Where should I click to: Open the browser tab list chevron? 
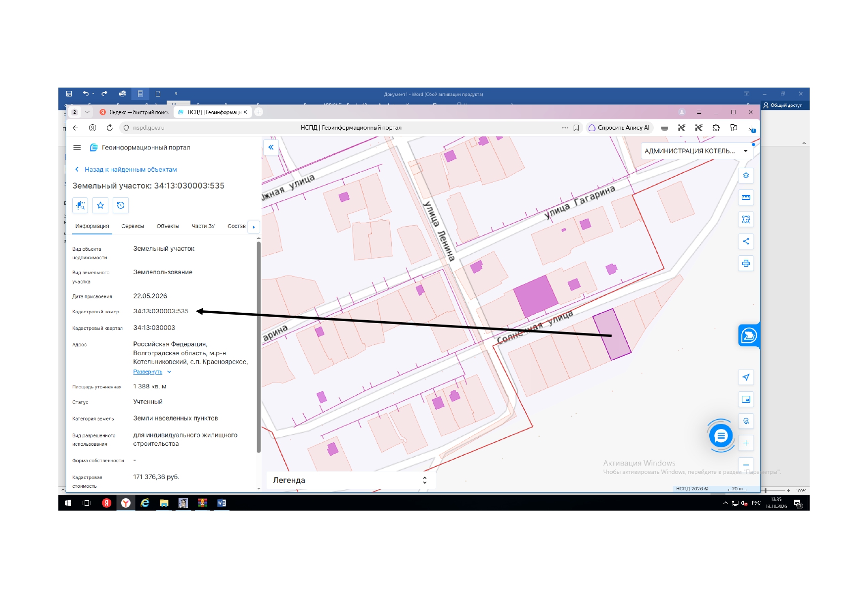[88, 112]
